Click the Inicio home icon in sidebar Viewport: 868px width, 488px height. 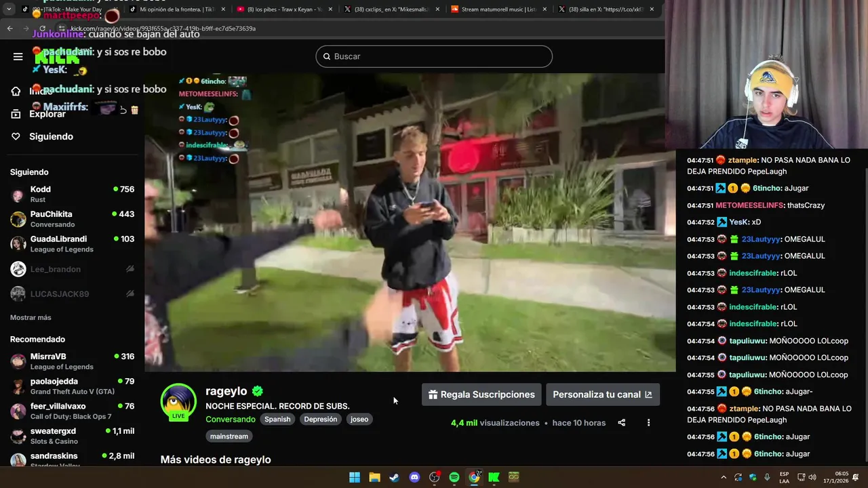[16, 91]
